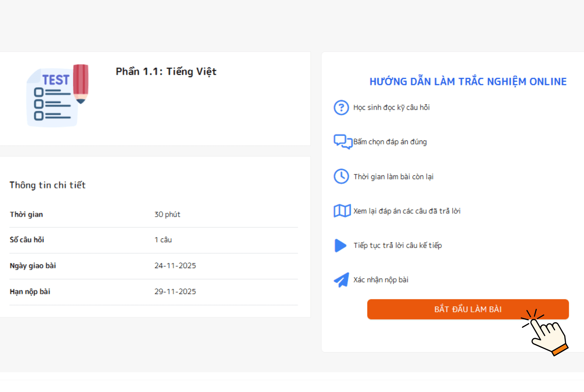Click the Thông tin chi tiết heading

coord(47,185)
